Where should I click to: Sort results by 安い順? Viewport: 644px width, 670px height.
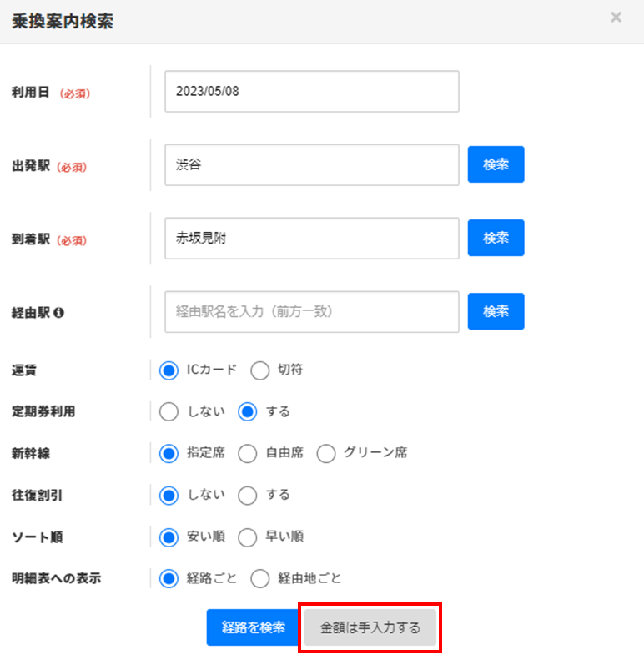[x=169, y=537]
